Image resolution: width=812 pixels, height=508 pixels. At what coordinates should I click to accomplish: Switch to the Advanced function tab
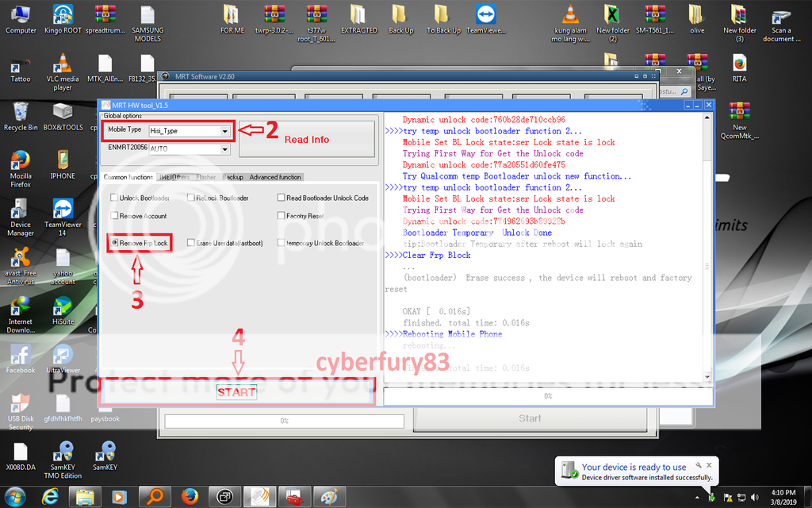[274, 177]
